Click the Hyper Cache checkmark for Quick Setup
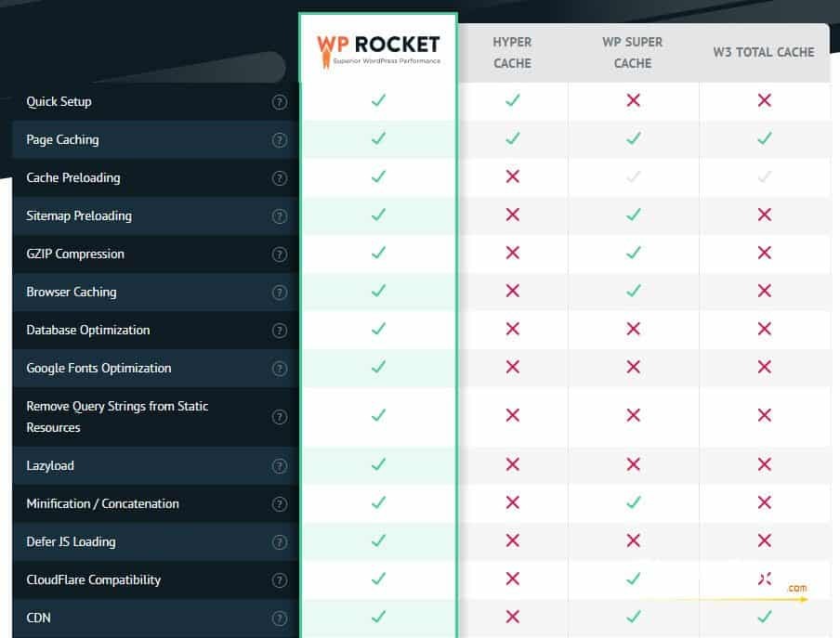Screen dimensions: 840x638 click(512, 100)
